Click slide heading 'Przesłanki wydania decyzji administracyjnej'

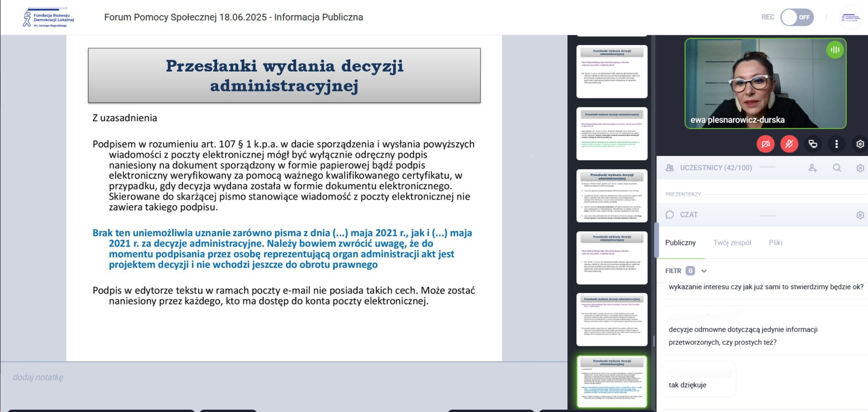pyautogui.click(x=284, y=75)
